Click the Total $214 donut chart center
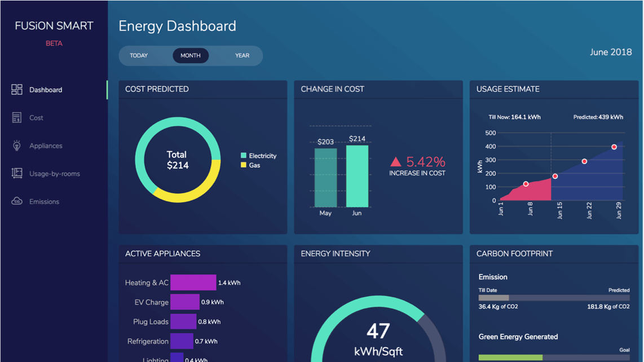Image resolution: width=644 pixels, height=362 pixels. pyautogui.click(x=177, y=160)
